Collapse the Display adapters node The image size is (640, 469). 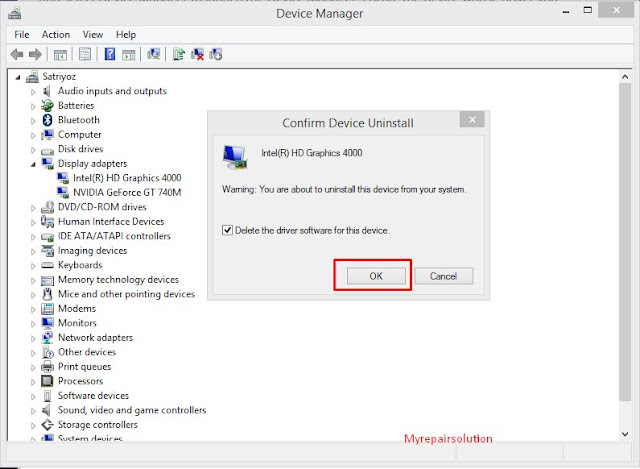[x=33, y=164]
